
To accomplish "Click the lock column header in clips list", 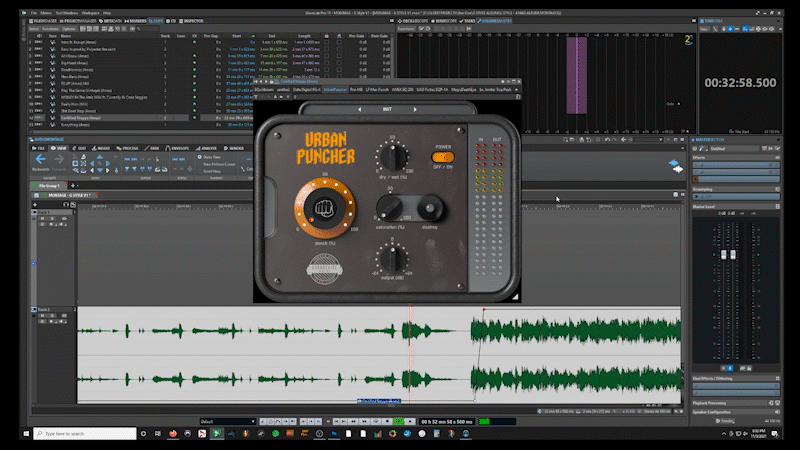I will click(327, 36).
